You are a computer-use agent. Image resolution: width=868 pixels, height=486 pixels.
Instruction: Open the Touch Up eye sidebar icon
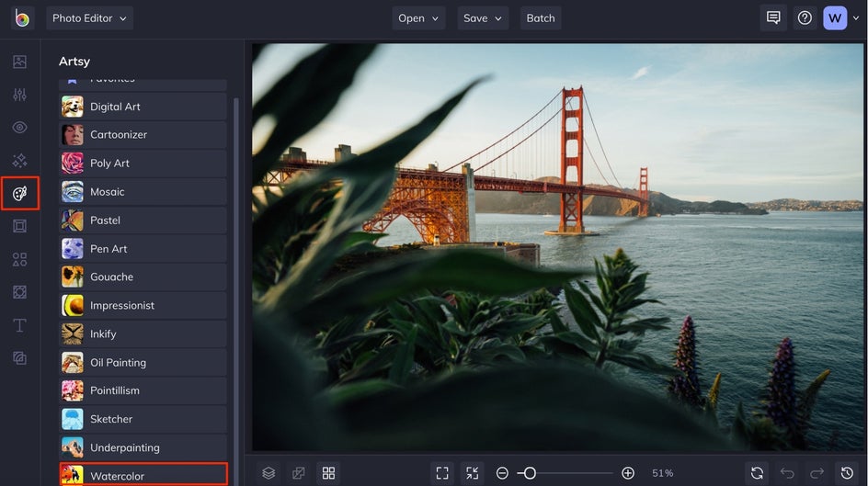[20, 128]
